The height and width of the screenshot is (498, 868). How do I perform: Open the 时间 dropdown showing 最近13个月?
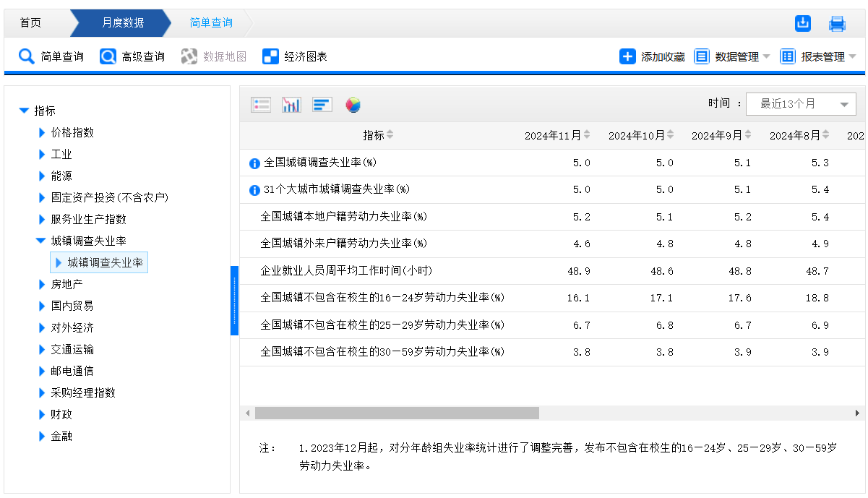click(800, 104)
